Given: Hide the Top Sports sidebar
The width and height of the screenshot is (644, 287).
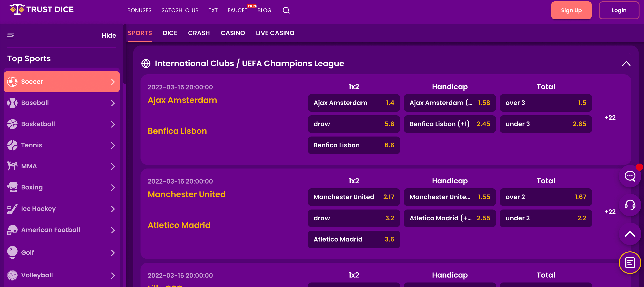Looking at the screenshot, I should tap(109, 36).
